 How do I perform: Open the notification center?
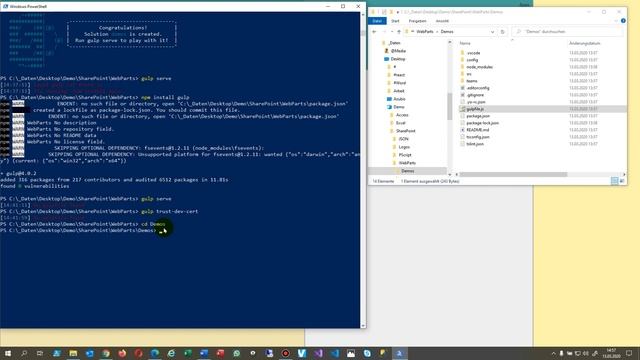[x=629, y=353]
